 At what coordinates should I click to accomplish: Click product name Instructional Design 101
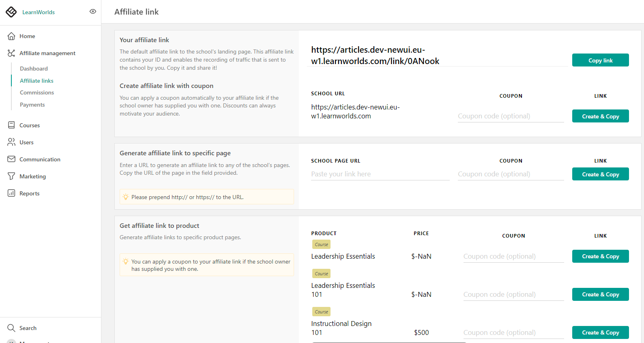coord(341,328)
